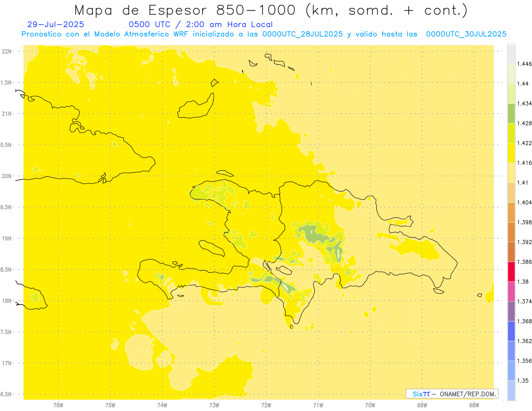Click the colorbar value '1.41'
532x411 pixels.
[523, 183]
